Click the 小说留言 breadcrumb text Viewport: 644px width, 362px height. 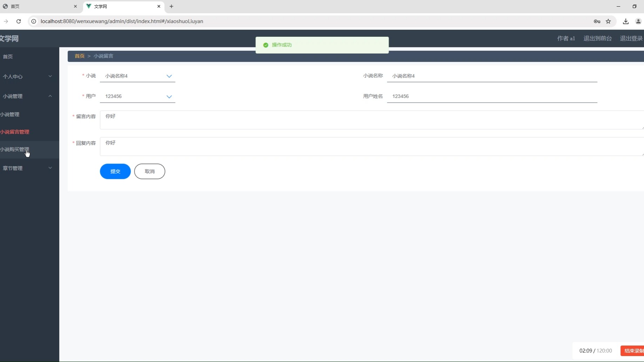tap(103, 56)
